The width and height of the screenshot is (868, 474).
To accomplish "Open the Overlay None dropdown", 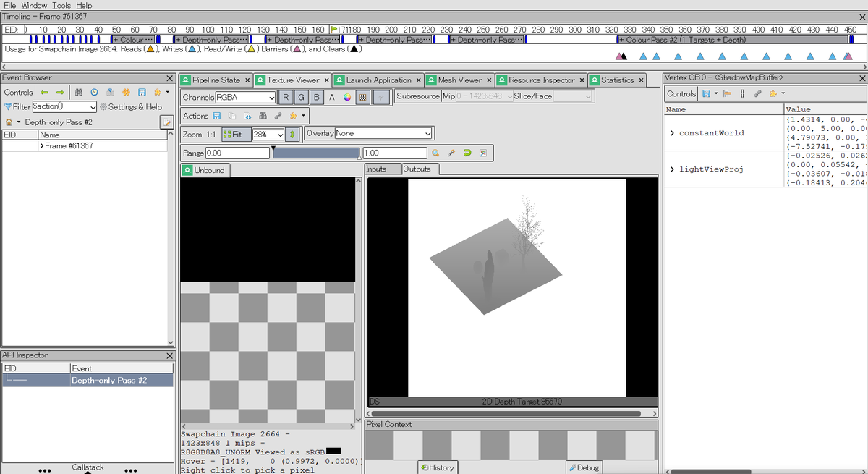I will point(383,133).
